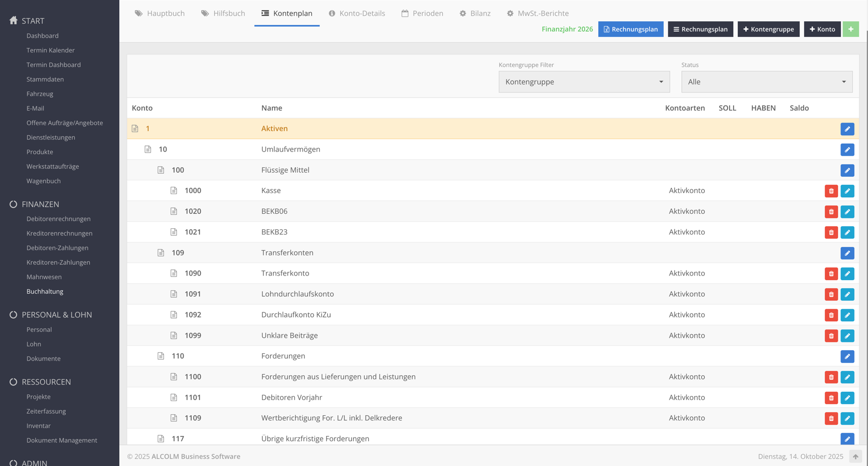Viewport: 868px width, 466px height.
Task: Edit the BEKB06 account row
Action: click(847, 212)
